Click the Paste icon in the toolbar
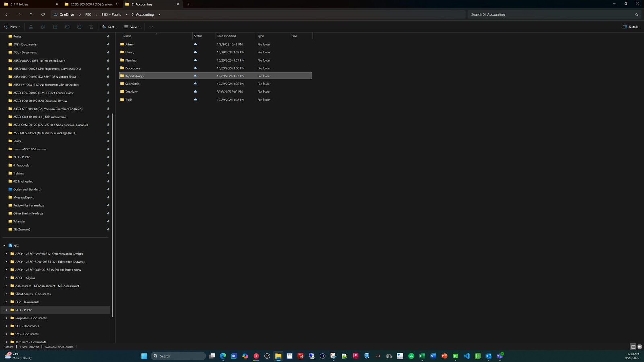Screen dimensions: 644x362 (55, 27)
